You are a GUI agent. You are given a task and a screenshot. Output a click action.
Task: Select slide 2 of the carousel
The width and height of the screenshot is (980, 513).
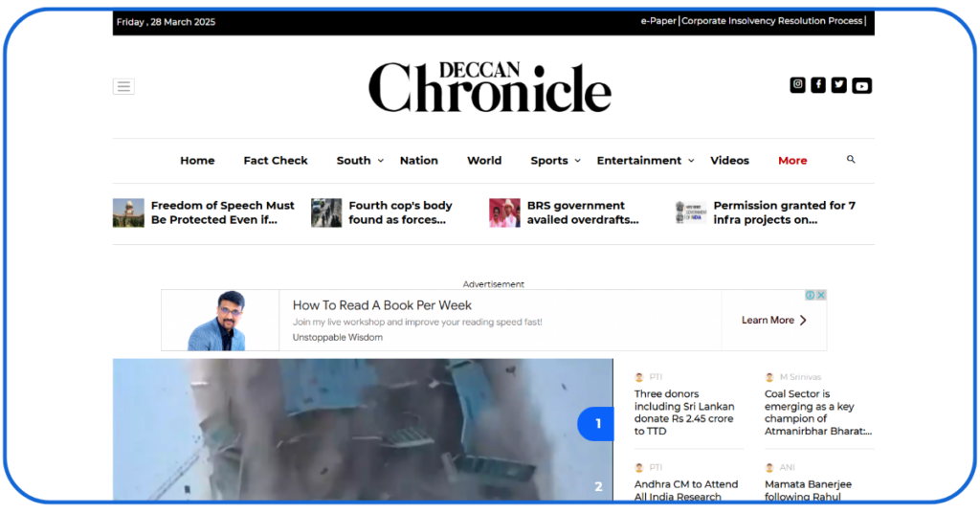click(598, 486)
